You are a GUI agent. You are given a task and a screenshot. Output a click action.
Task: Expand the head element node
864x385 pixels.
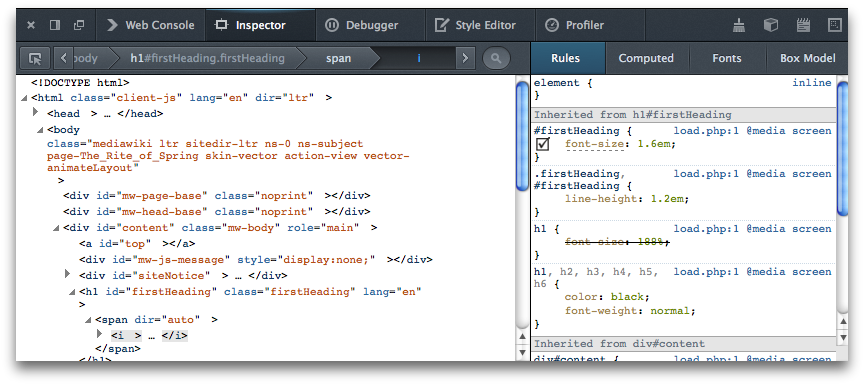36,113
